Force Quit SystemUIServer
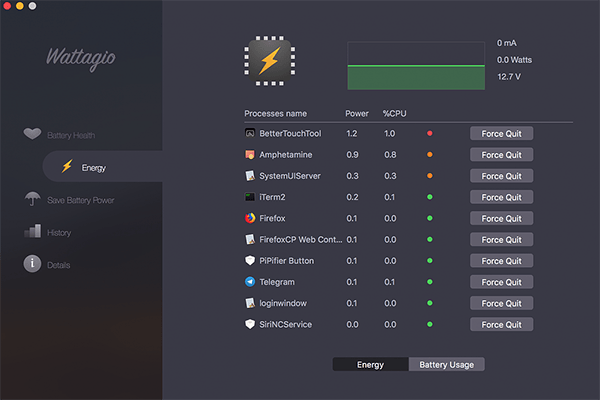Viewport: 600px width, 400px height. [501, 176]
